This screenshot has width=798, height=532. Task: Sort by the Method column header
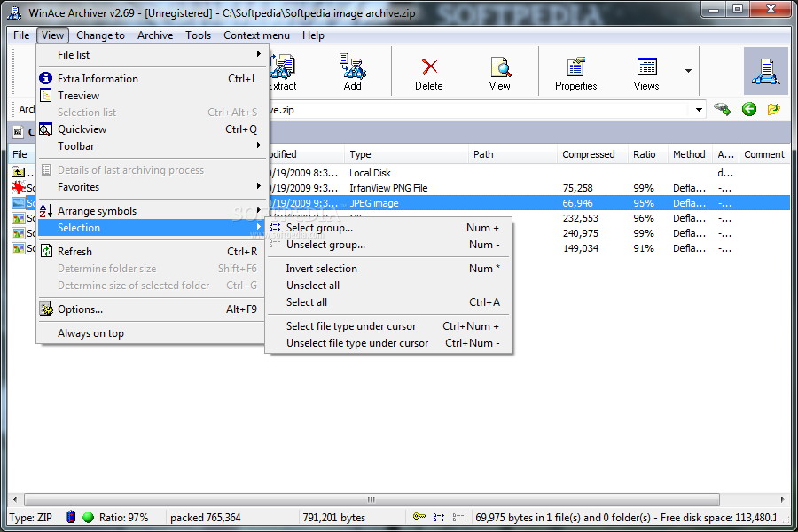pos(690,154)
